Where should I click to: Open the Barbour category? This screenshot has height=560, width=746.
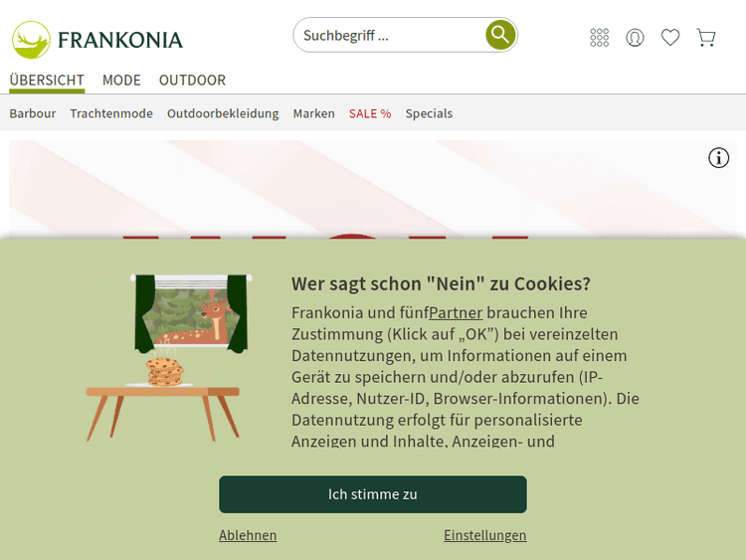33,113
